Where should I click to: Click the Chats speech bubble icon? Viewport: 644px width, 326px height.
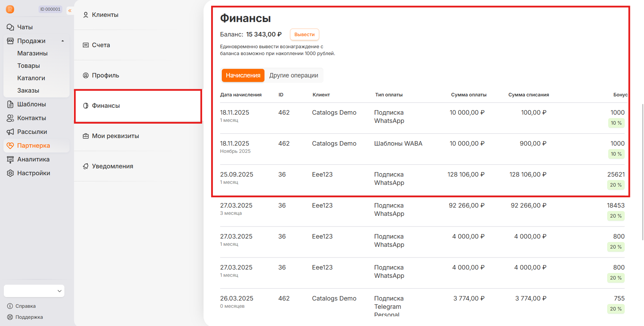pyautogui.click(x=10, y=27)
